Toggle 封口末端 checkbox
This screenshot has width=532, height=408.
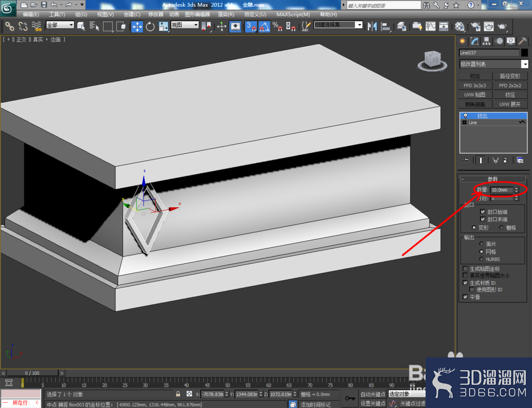click(x=483, y=220)
